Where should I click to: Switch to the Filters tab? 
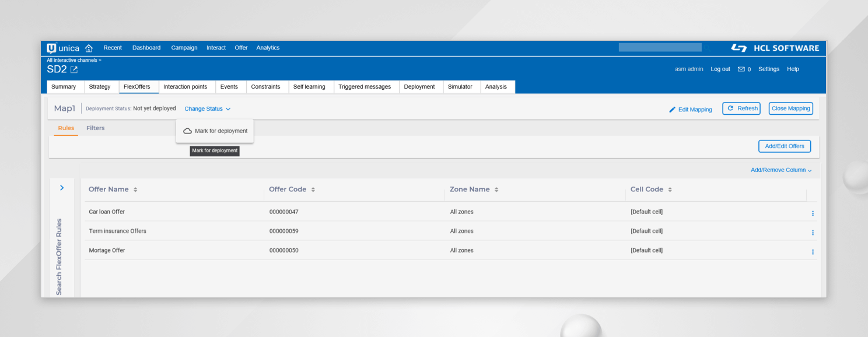pos(96,128)
